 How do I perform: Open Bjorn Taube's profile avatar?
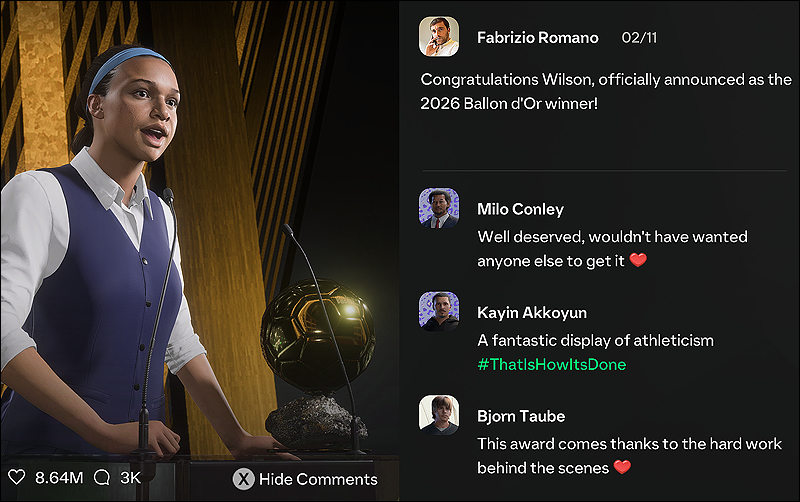439,415
